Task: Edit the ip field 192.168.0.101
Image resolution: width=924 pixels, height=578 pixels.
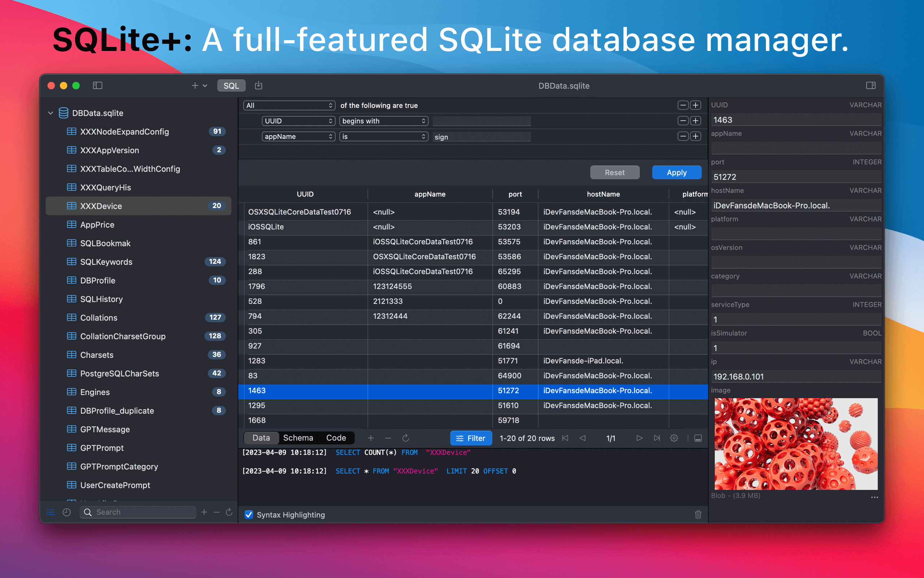Action: click(796, 376)
